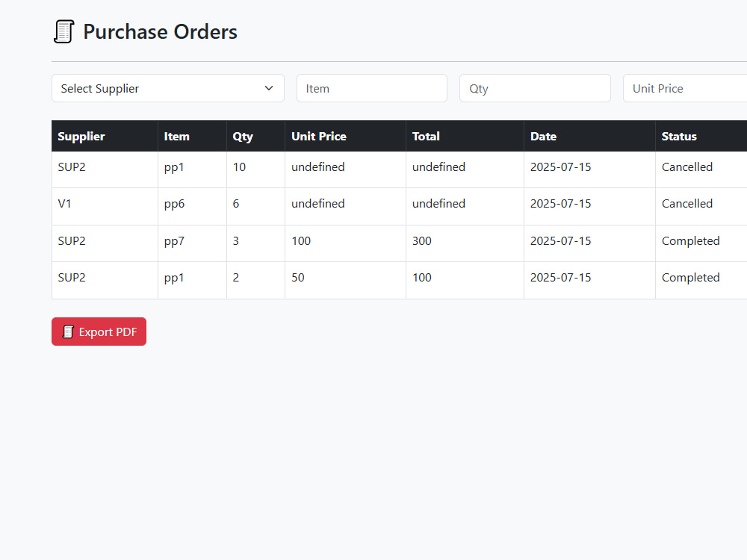This screenshot has height=560, width=747.
Task: Open the Select Supplier dropdown
Action: click(x=167, y=88)
